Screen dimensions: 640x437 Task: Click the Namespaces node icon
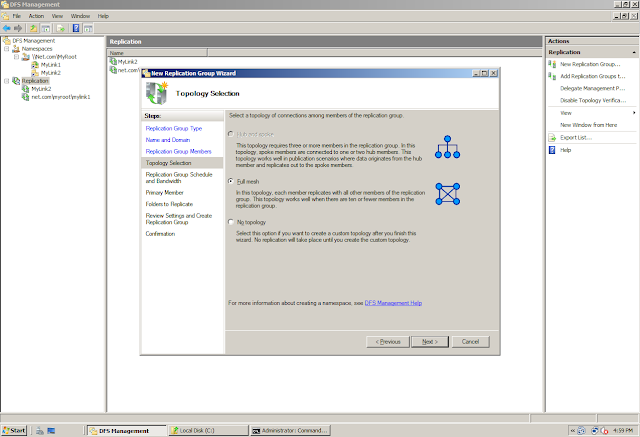(16, 49)
